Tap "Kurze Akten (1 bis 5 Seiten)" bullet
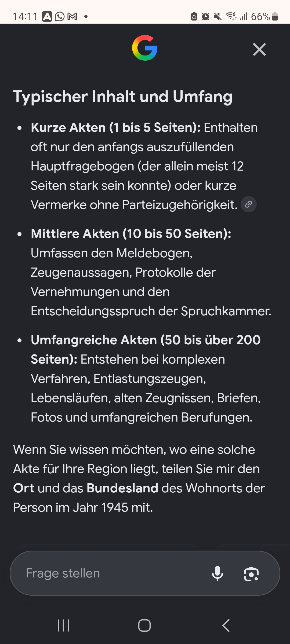This screenshot has height=644, width=290. (116, 127)
